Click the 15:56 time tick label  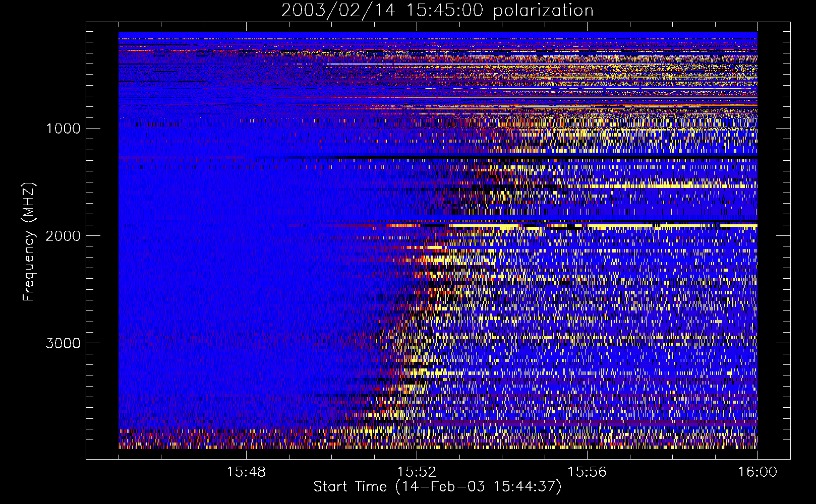click(x=587, y=472)
